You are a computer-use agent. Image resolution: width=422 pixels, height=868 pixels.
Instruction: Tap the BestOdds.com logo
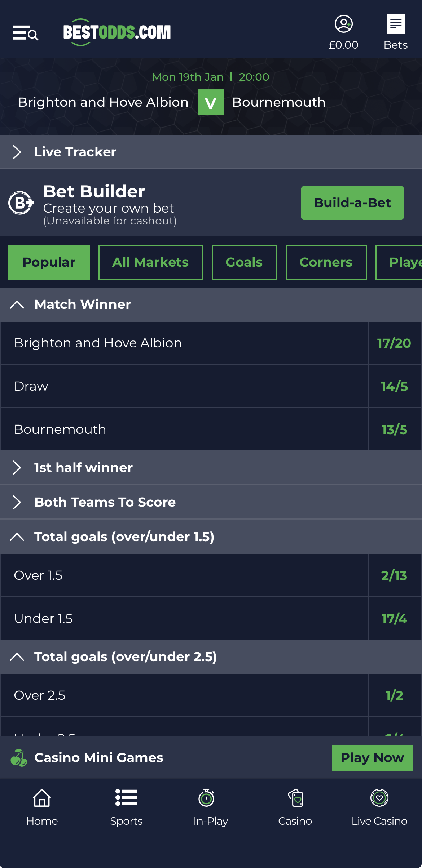[117, 32]
